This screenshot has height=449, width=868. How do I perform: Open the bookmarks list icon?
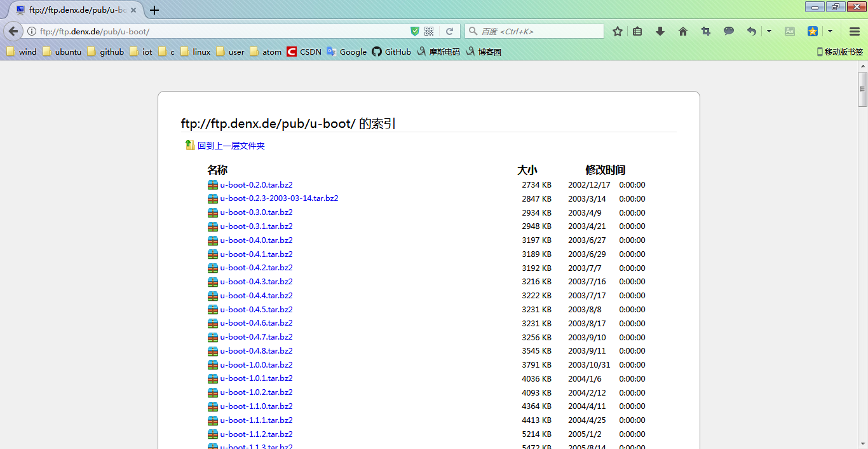(637, 31)
